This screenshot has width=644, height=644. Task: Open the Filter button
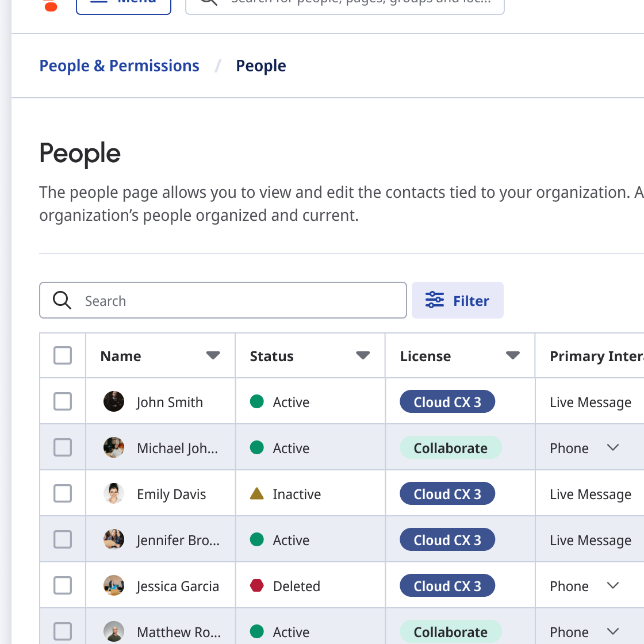tap(458, 300)
